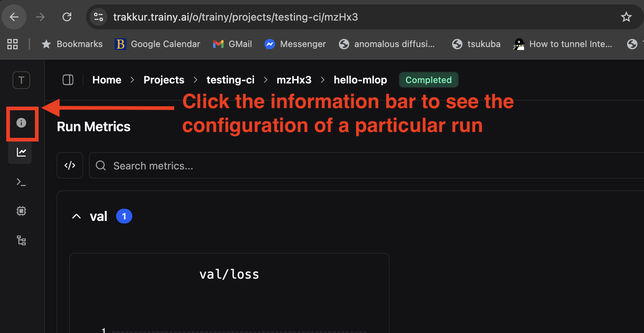Click the val count badge showing 1
Viewport: 644px width, 333px height.
pyautogui.click(x=124, y=216)
